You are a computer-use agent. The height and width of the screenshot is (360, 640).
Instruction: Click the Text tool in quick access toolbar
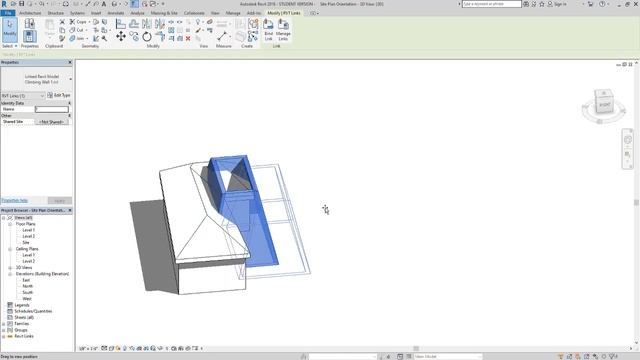pos(104,4)
